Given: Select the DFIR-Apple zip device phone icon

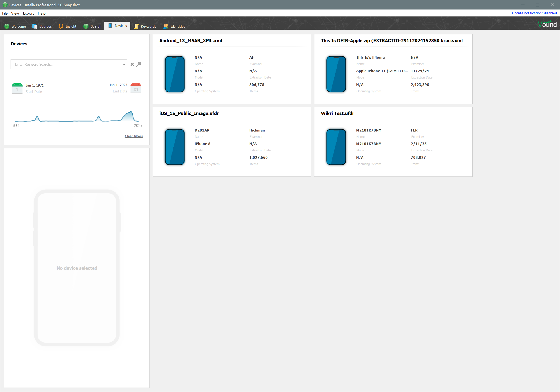Looking at the screenshot, I should (x=336, y=74).
